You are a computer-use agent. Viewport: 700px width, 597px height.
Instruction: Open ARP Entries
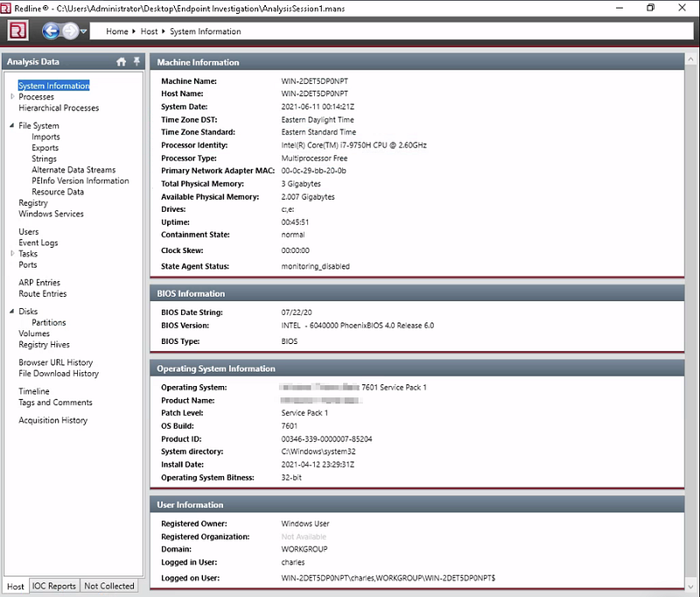[x=39, y=282]
